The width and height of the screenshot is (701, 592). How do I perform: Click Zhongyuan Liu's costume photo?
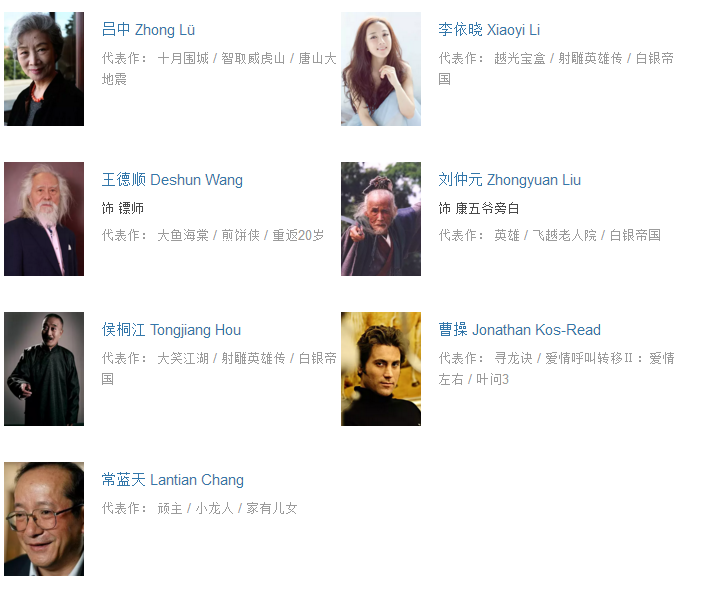381,219
